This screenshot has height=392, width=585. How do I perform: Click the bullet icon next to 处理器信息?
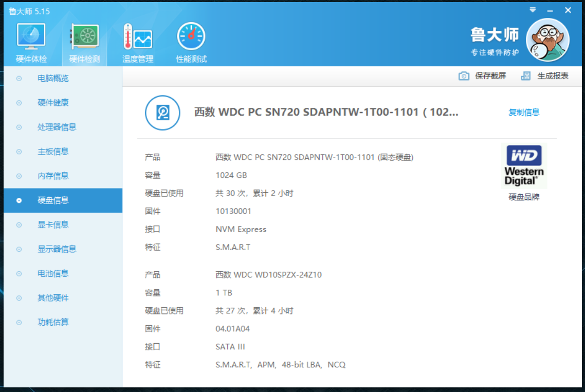[x=19, y=127]
